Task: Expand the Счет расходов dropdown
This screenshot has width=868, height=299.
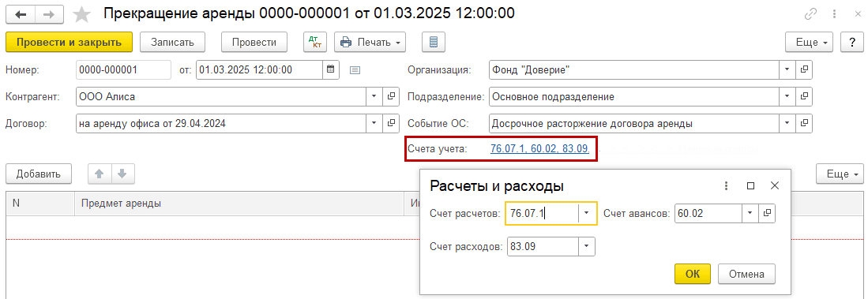Action: 586,246
